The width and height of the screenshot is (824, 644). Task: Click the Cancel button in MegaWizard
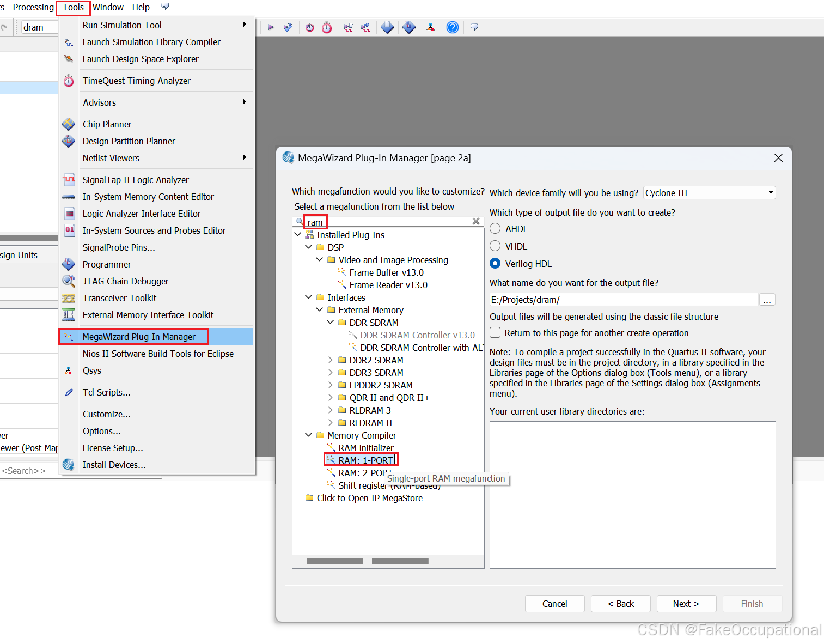coord(554,604)
